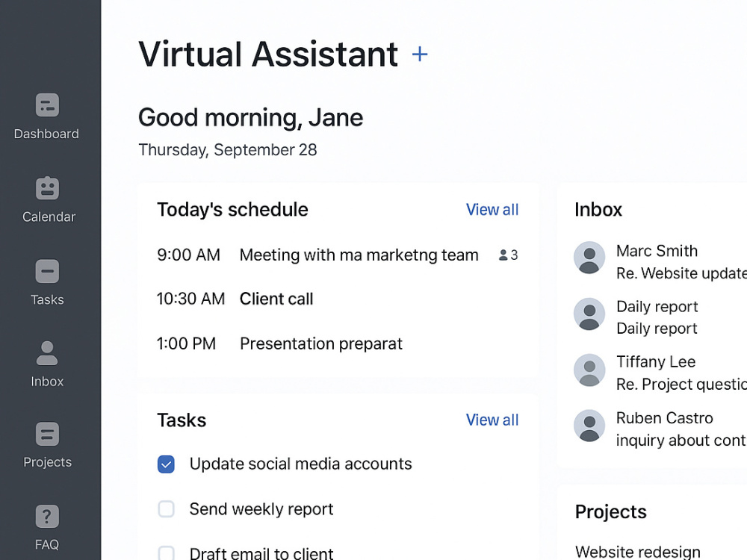Click Tiffany Lee's avatar
Image resolution: width=747 pixels, height=560 pixels.
[x=589, y=370]
